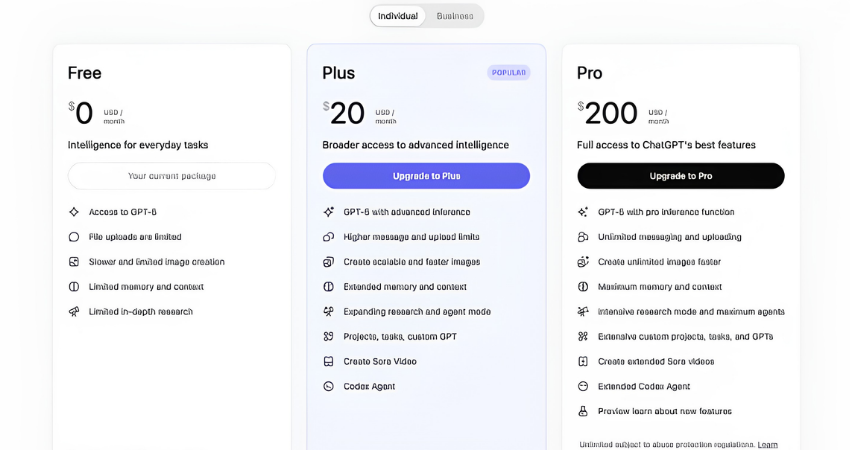This screenshot has width=850, height=450.
Task: Click icon next to Projects, tasks, custom GPT
Action: tap(329, 337)
